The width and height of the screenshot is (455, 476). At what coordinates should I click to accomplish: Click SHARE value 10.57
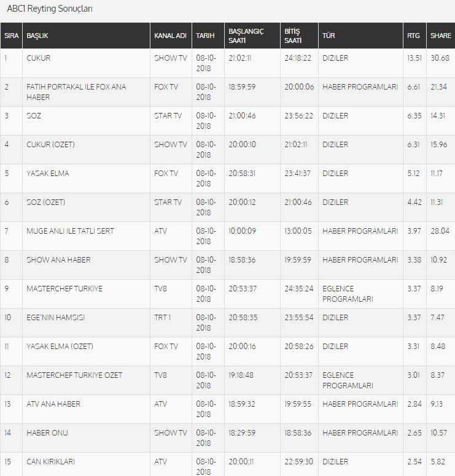point(438,433)
